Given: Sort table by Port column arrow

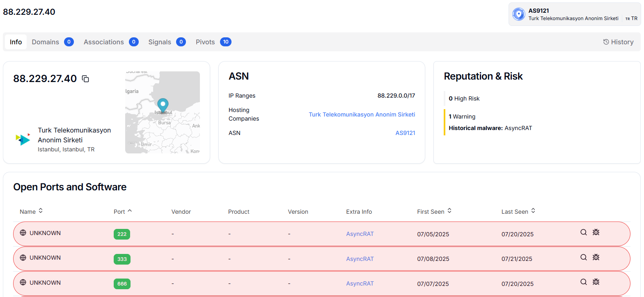Looking at the screenshot, I should click(130, 211).
